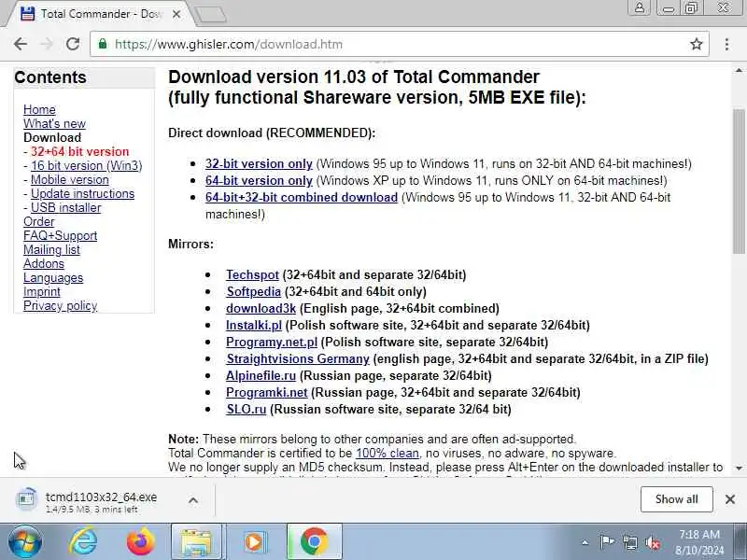This screenshot has height=560, width=747.
Task: Close the Total Commander browser tab
Action: [x=176, y=14]
